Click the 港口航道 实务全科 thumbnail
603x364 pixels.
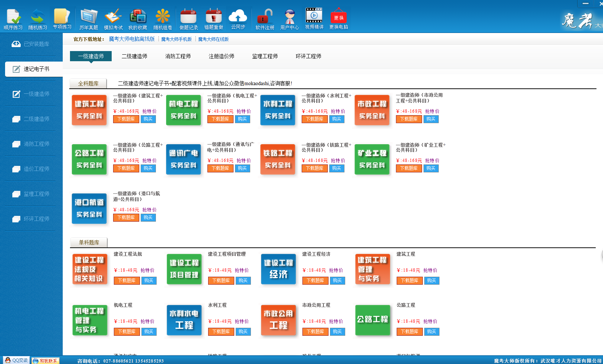[89, 208]
